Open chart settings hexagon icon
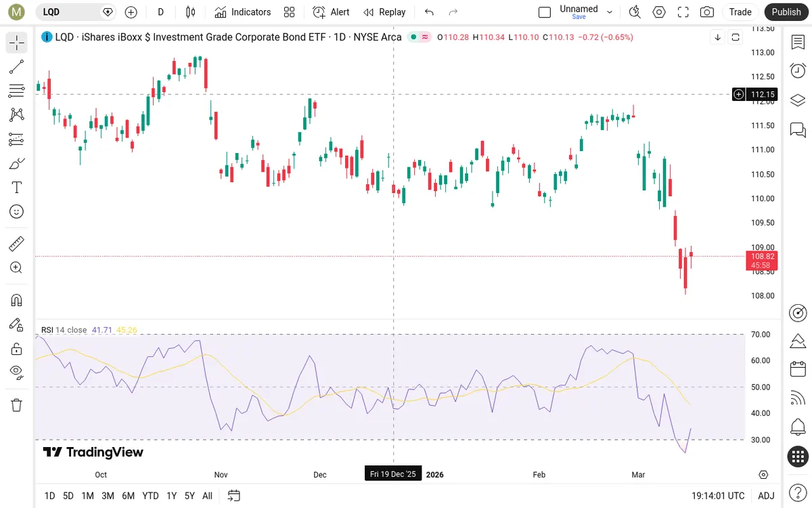812x508 pixels. pos(659,12)
